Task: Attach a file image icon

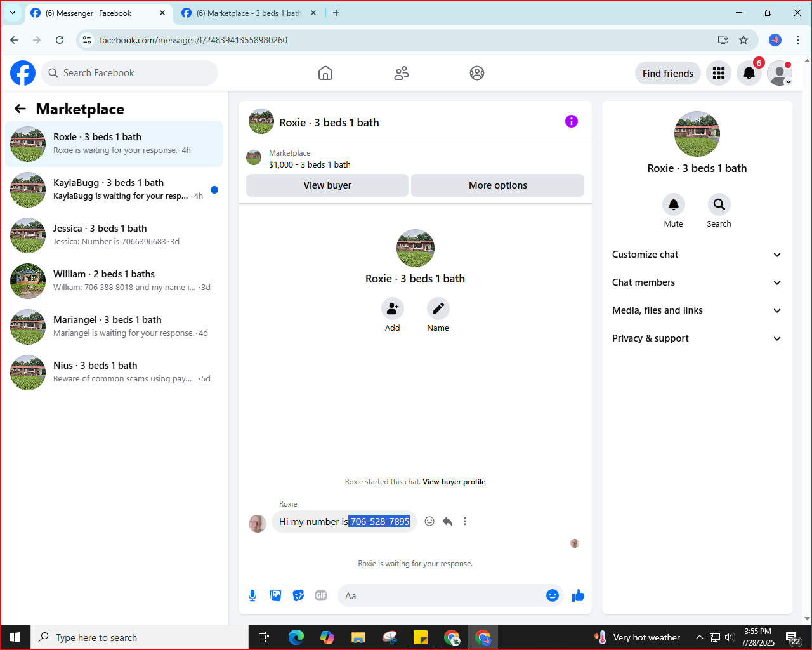Action: [x=275, y=595]
